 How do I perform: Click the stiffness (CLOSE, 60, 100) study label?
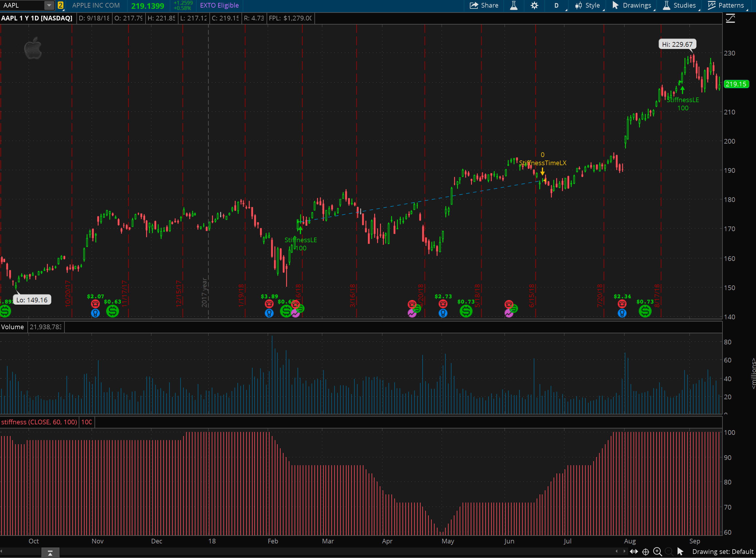pos(39,422)
